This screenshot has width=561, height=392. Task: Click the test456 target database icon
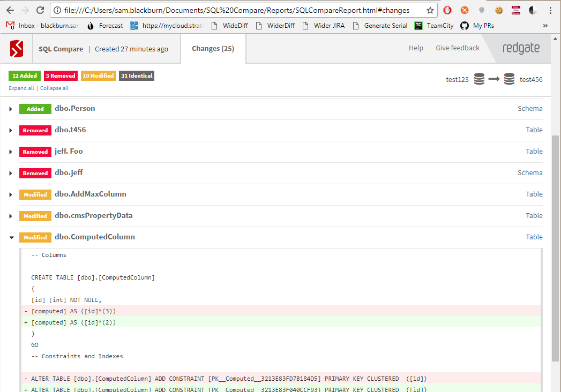509,79
